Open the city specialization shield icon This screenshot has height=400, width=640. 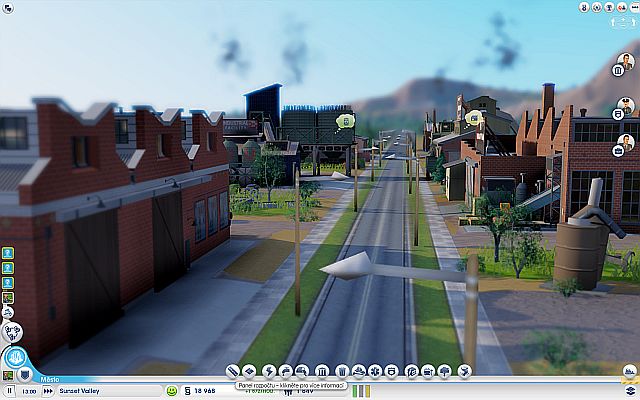25,374
